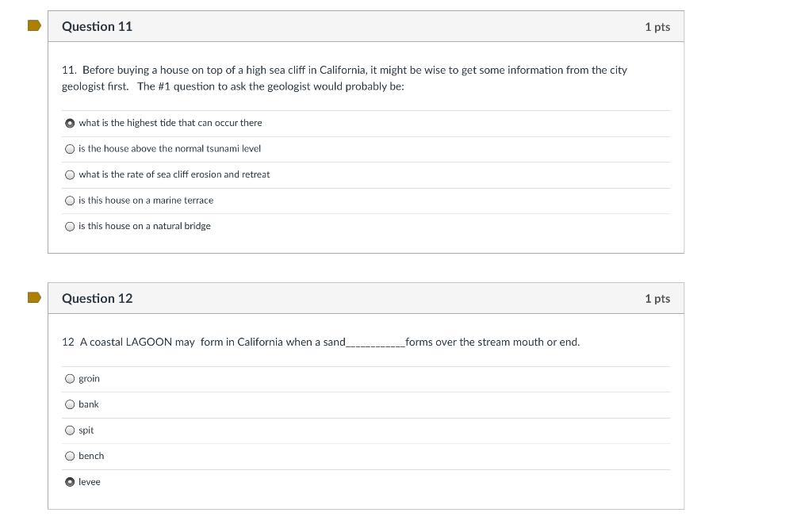Click the '1 pts' label of Question 11
The width and height of the screenshot is (812, 524).
(657, 27)
